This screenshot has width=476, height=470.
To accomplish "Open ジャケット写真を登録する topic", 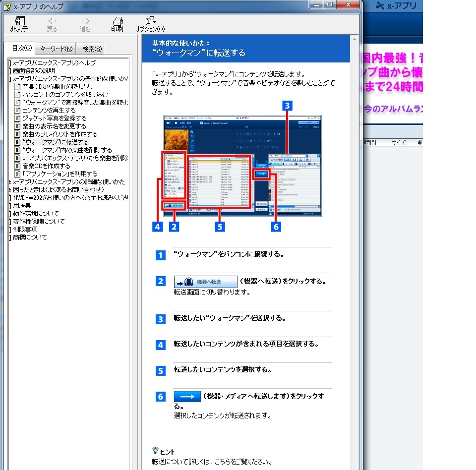I will pyautogui.click(x=55, y=118).
